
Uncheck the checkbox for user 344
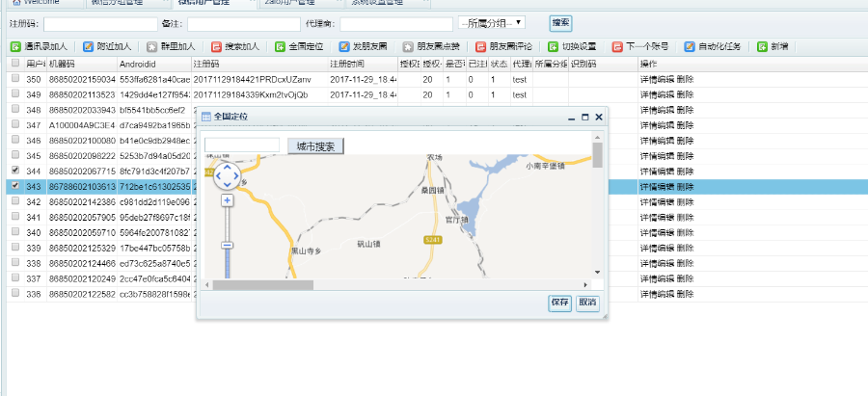[x=14, y=171]
